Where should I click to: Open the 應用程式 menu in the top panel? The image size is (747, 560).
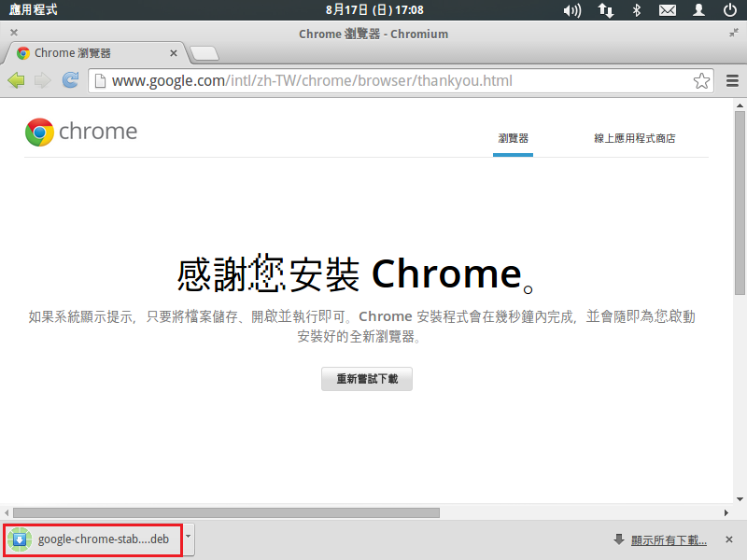(x=33, y=9)
